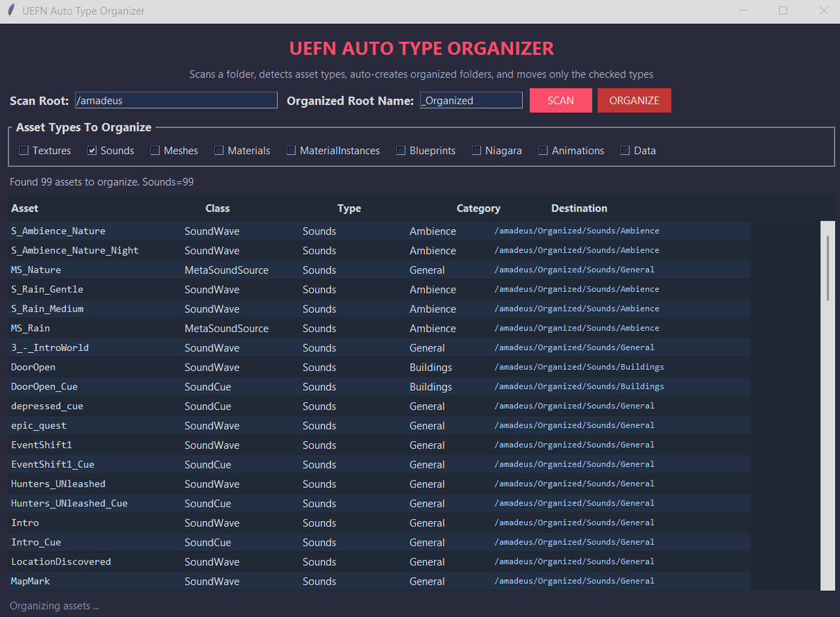Viewport: 840px width, 617px height.
Task: Click the 'Found 99 assets' summary text
Action: click(x=101, y=182)
